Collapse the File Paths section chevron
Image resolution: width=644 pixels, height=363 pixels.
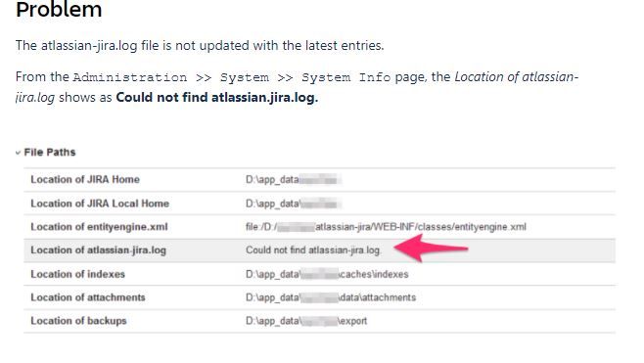18,153
